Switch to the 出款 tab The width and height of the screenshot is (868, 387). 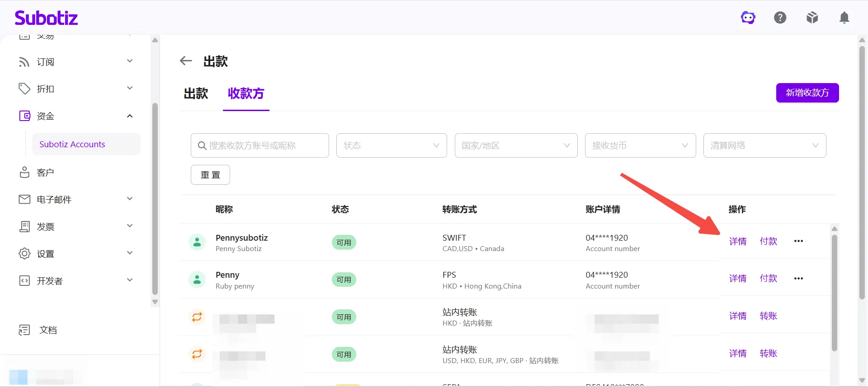tap(196, 93)
